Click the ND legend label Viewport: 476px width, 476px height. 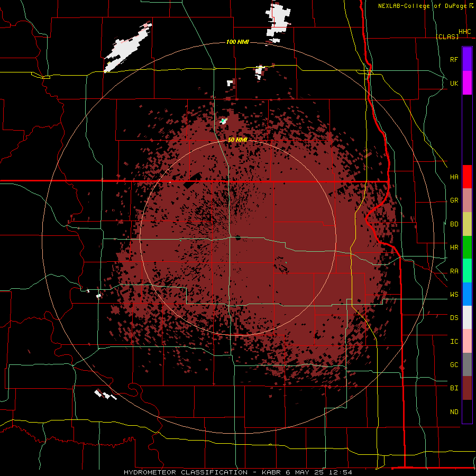click(454, 411)
